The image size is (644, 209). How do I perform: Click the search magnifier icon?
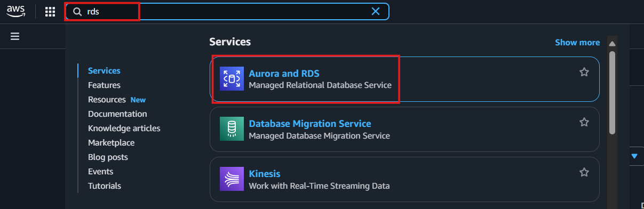77,12
